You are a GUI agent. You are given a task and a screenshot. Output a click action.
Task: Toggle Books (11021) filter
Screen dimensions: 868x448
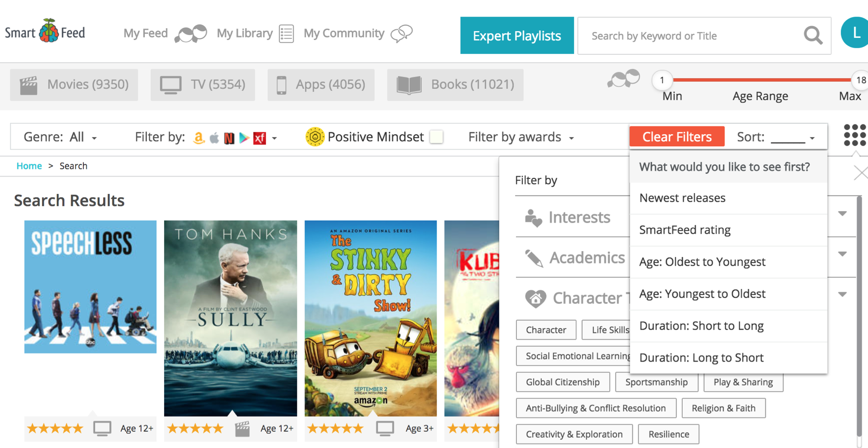(455, 85)
